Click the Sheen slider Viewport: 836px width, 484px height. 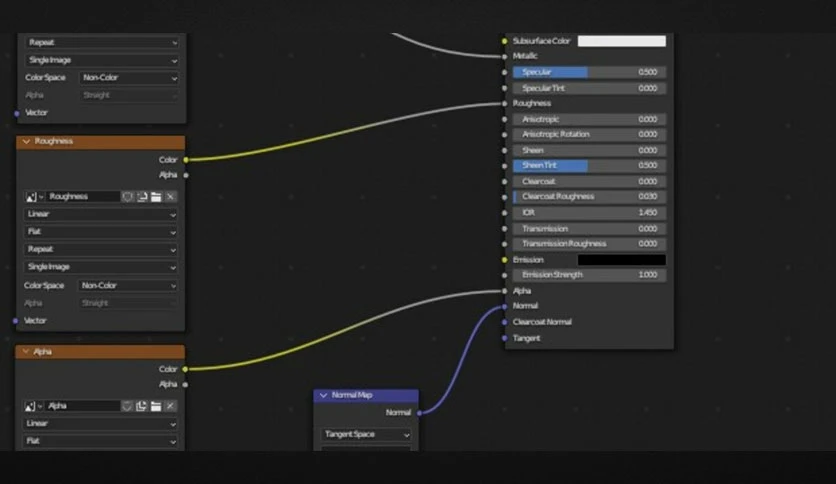589,150
